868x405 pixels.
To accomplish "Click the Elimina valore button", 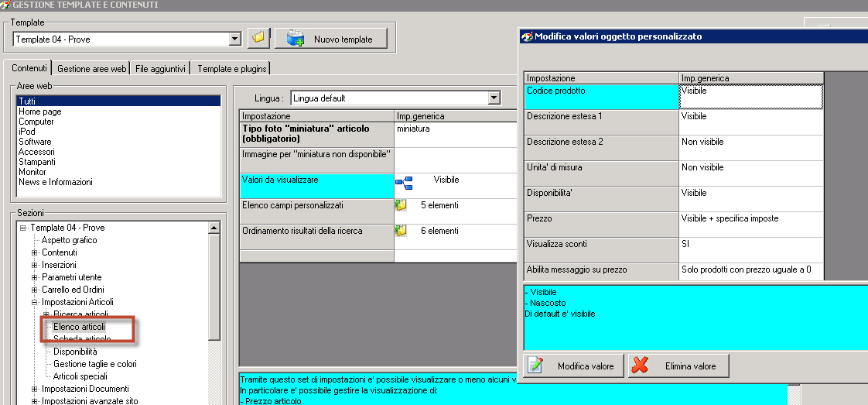I will click(678, 366).
